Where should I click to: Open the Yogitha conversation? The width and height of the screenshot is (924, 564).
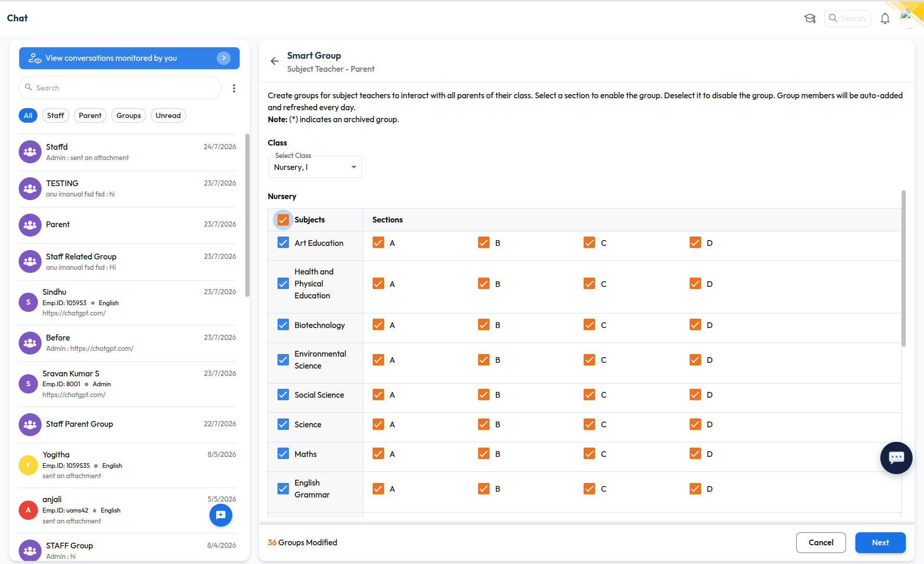coord(127,465)
